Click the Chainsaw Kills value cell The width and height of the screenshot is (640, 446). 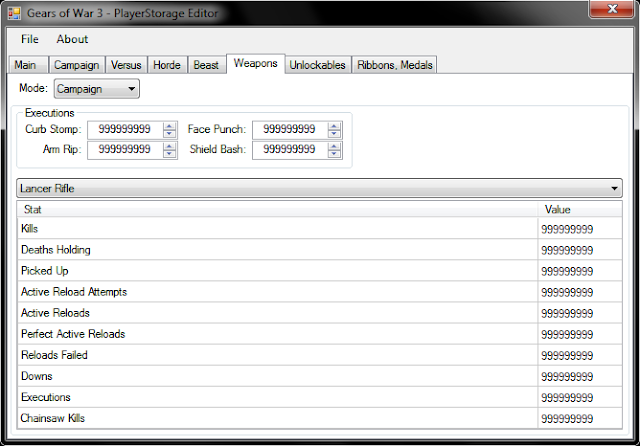580,419
